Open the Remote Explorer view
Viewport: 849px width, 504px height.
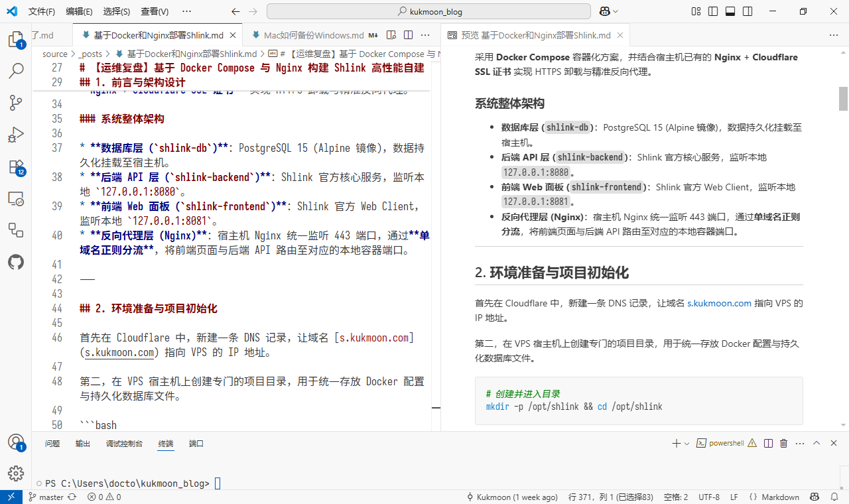point(16,198)
